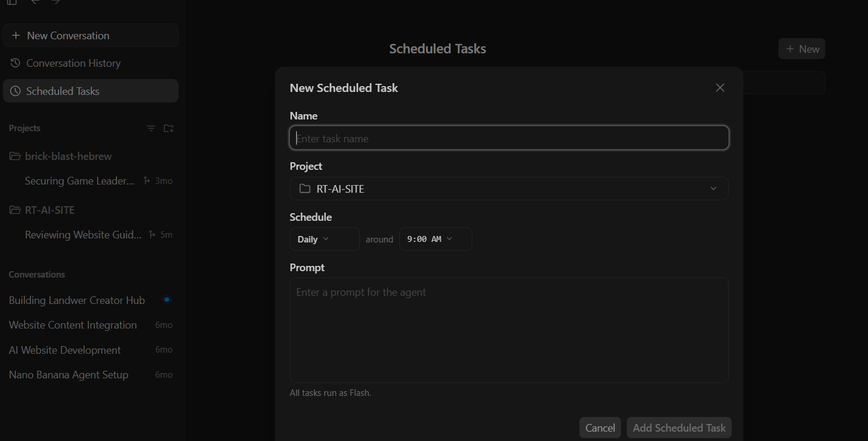Click the + New scheduled task button
The image size is (868, 441).
(x=802, y=49)
